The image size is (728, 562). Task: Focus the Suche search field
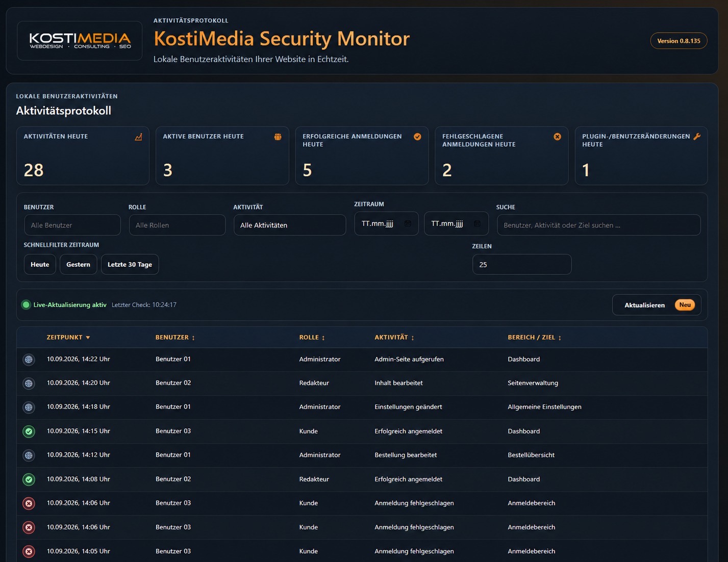[x=598, y=225]
